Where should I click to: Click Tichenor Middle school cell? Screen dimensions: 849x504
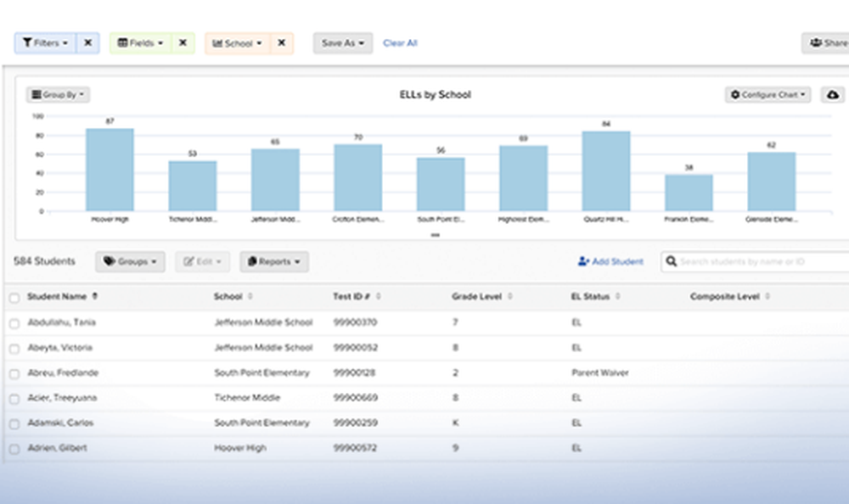[247, 397]
